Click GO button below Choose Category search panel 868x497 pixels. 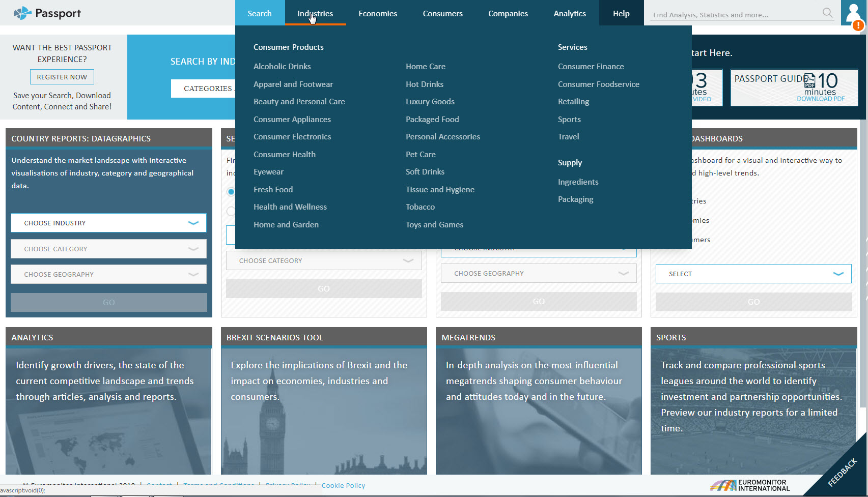(324, 288)
